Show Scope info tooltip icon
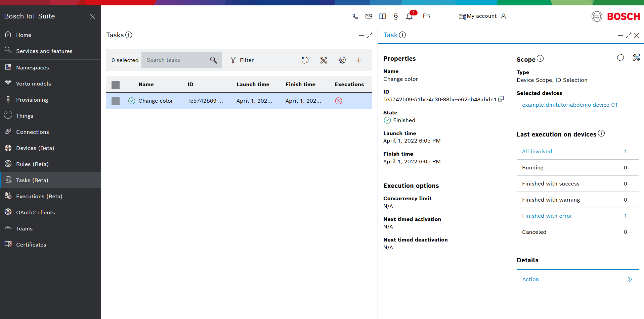 pos(540,58)
